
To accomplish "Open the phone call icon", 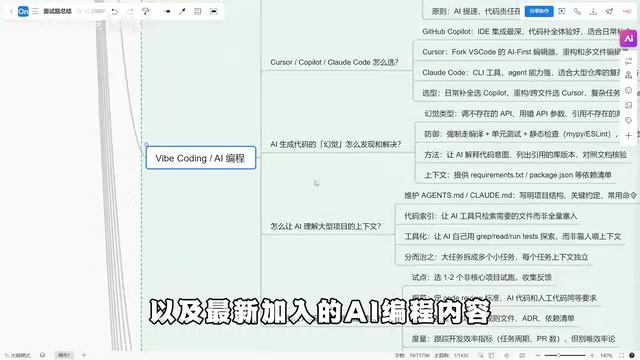I will (x=578, y=11).
